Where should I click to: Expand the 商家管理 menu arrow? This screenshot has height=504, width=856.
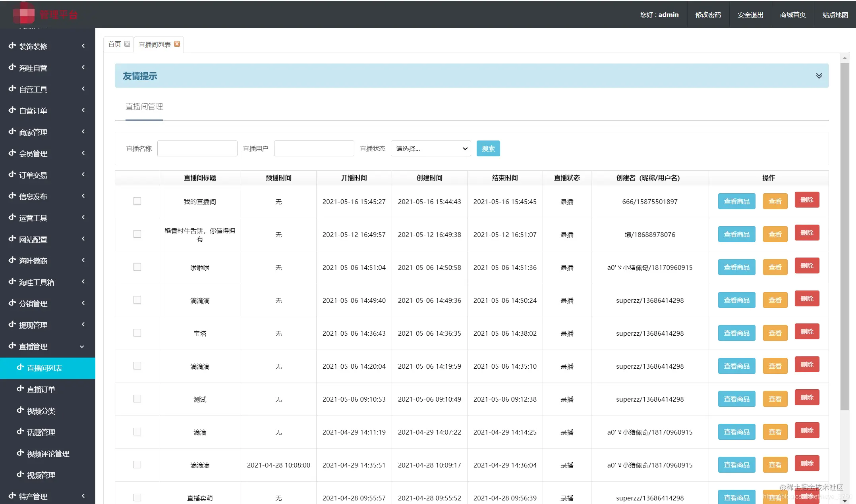(x=83, y=131)
